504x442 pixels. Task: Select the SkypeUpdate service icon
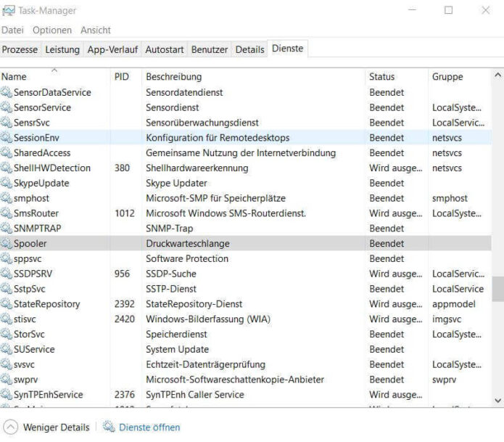coord(7,183)
